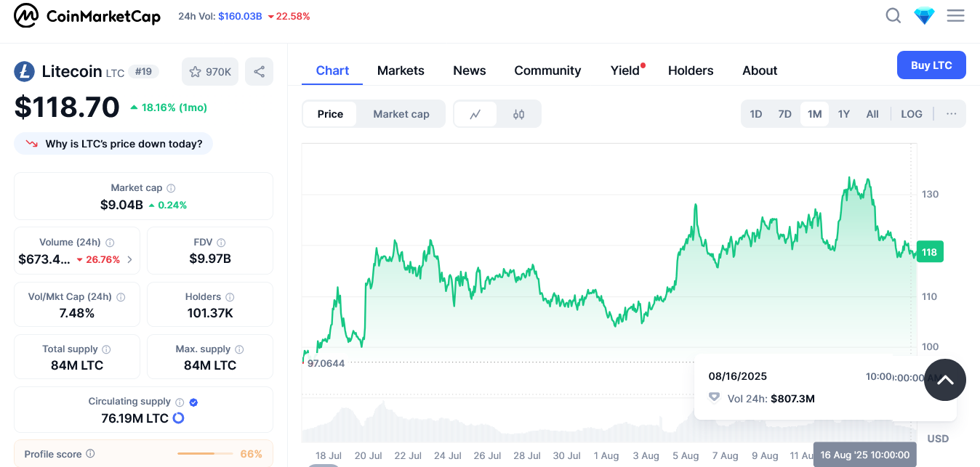980x467 pixels.
Task: Click the $9.04B market cap value
Action: (121, 205)
